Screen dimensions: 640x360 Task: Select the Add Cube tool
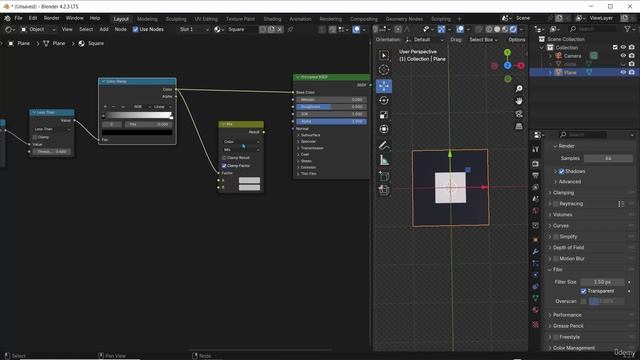384,176
